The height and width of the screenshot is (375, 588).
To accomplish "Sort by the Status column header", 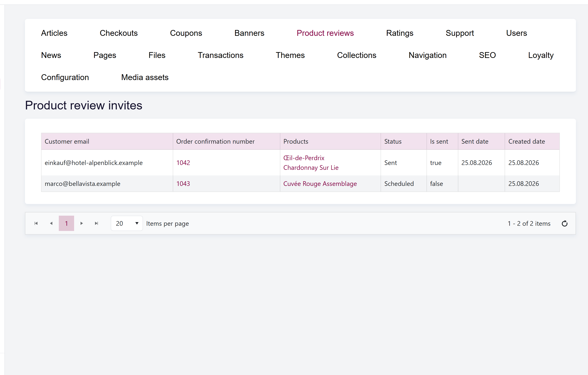I will pyautogui.click(x=404, y=141).
